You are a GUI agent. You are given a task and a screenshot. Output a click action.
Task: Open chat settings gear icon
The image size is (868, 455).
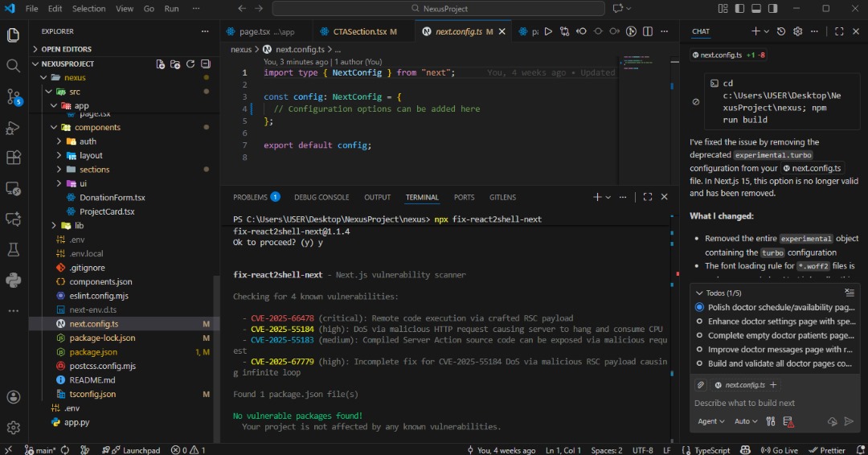pyautogui.click(x=798, y=31)
